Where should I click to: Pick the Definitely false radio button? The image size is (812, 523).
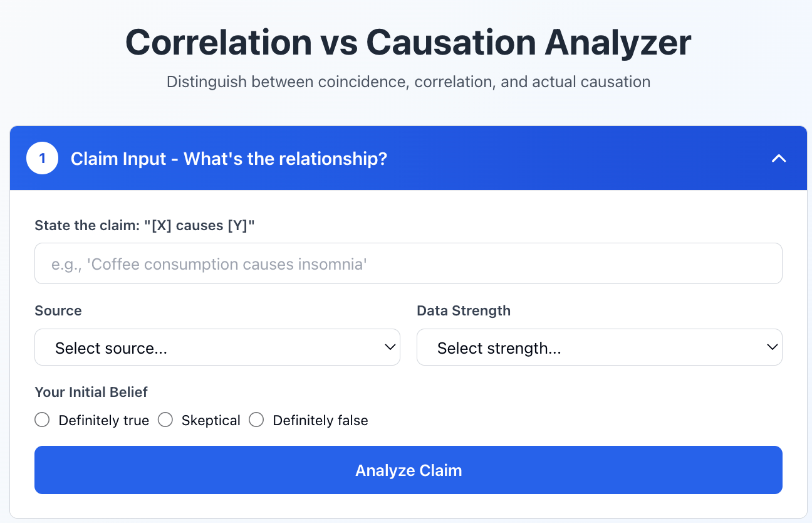coord(256,420)
